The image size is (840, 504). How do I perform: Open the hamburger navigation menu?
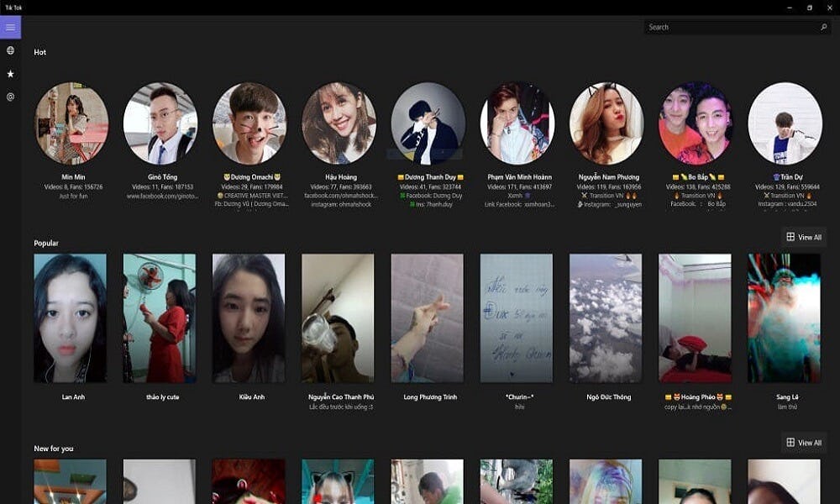[9, 26]
